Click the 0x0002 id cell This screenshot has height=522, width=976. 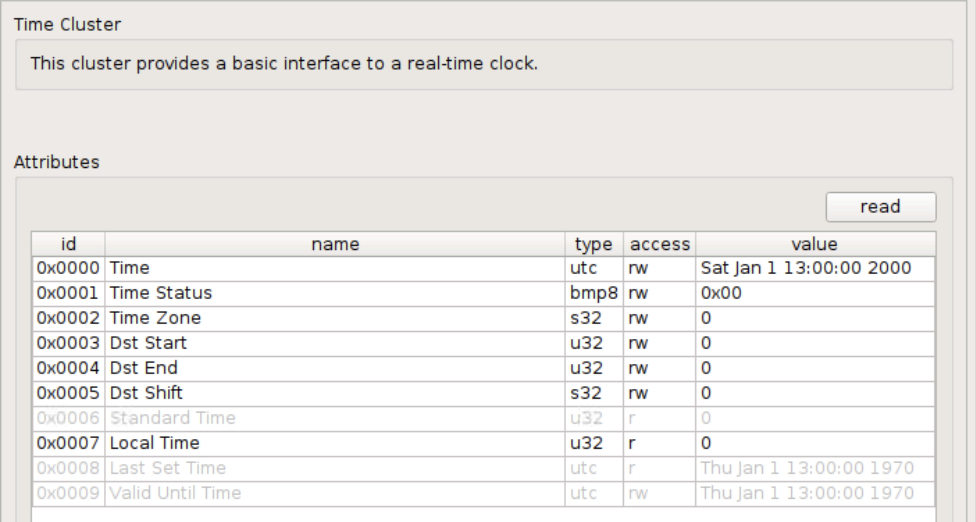click(68, 318)
